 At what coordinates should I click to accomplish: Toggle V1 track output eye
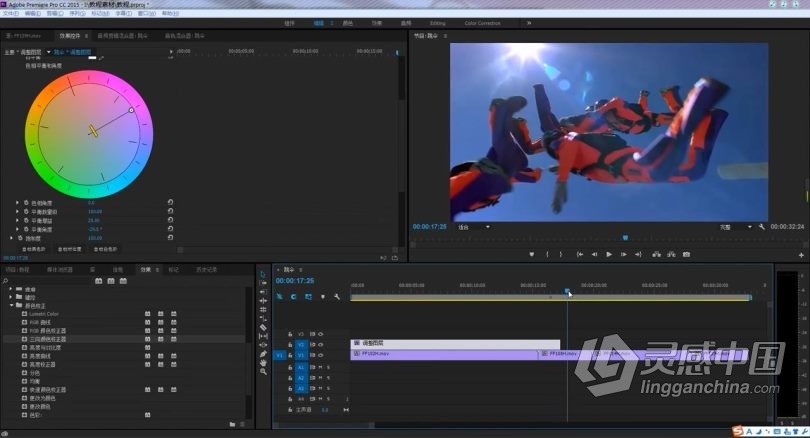[x=320, y=355]
